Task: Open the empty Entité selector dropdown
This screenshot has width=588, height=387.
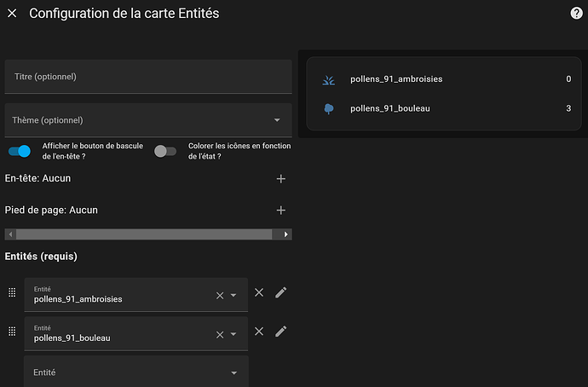Action: (x=233, y=373)
